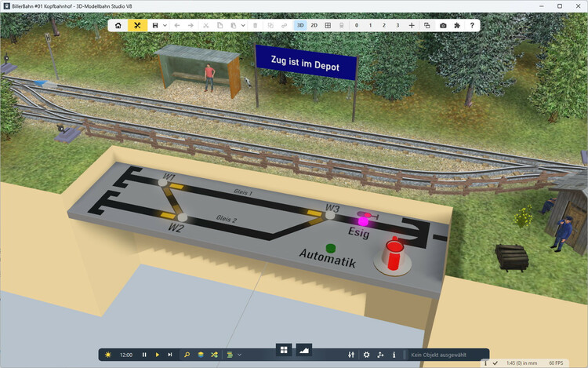The width and height of the screenshot is (588, 368).
Task: Open the plugins puzzle piece icon
Action: (457, 26)
